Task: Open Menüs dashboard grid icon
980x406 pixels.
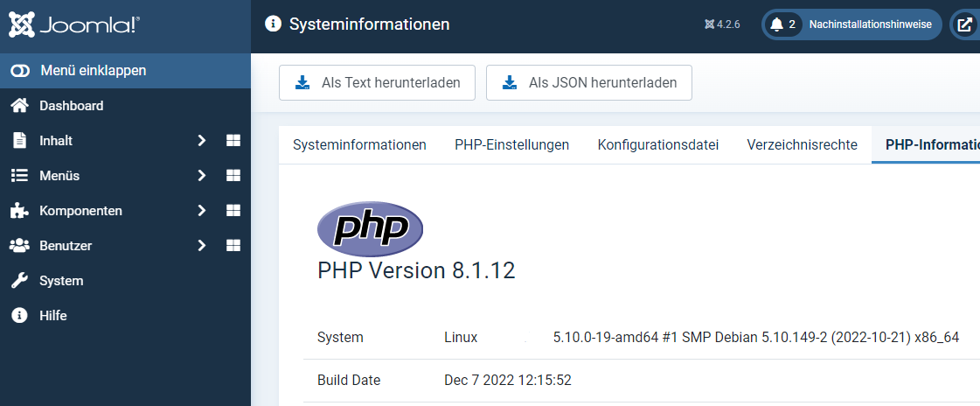Action: tap(233, 176)
